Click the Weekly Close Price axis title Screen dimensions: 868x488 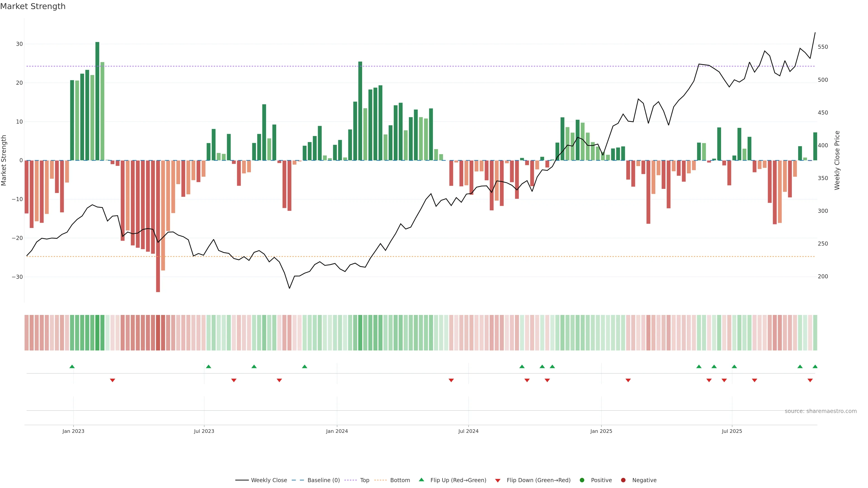tap(837, 160)
